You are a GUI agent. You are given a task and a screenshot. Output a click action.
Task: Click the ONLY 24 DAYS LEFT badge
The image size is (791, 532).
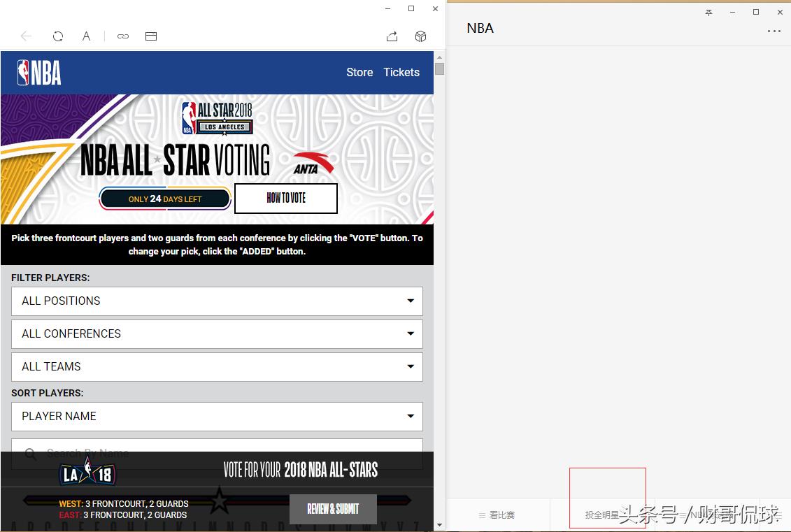[165, 199]
